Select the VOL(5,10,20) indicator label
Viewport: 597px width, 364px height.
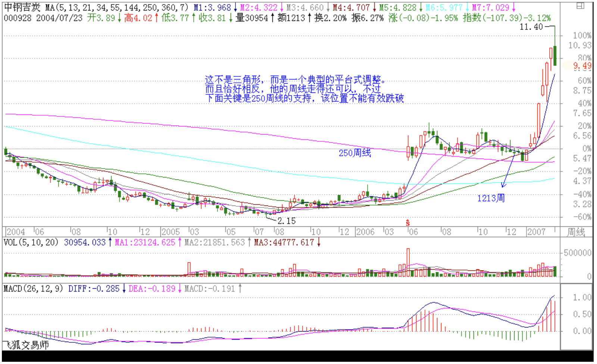coord(31,242)
